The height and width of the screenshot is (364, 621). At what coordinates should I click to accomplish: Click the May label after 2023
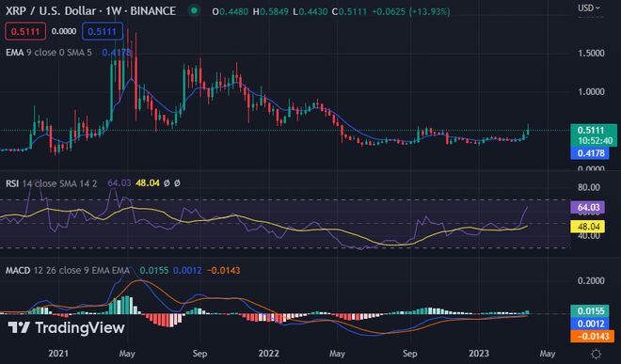pyautogui.click(x=547, y=354)
